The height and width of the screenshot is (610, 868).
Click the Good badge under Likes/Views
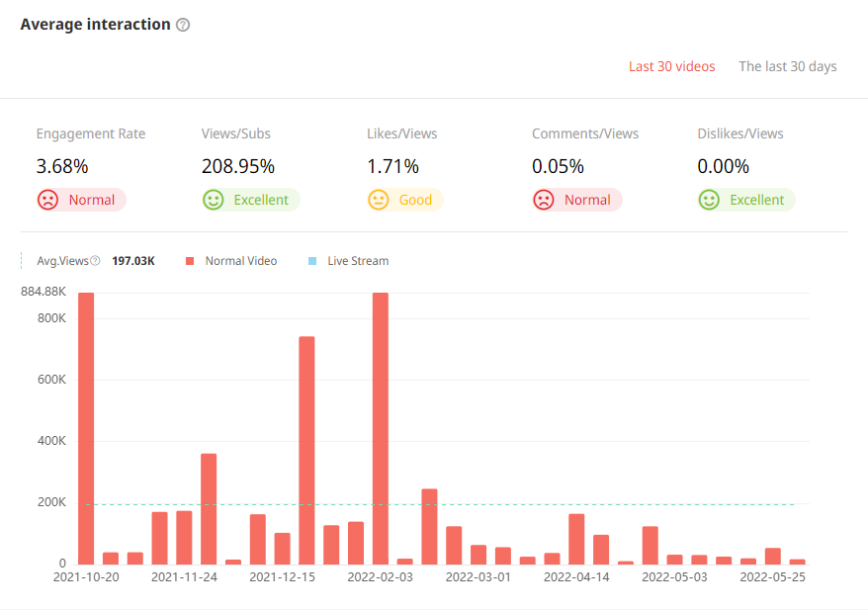415,200
